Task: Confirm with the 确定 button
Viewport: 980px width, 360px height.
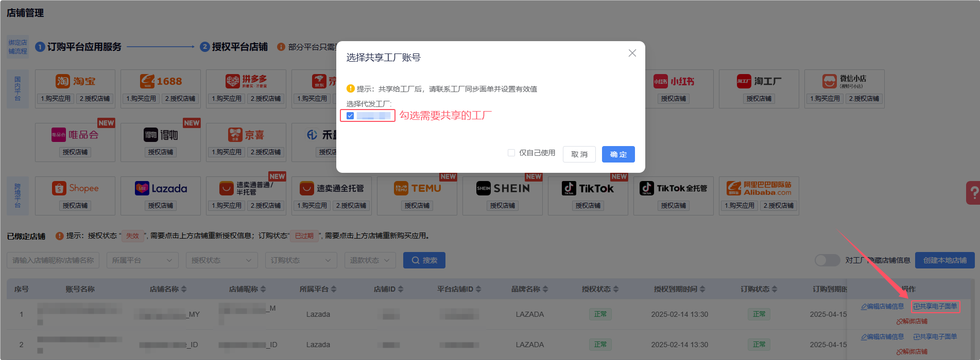Action: 618,154
